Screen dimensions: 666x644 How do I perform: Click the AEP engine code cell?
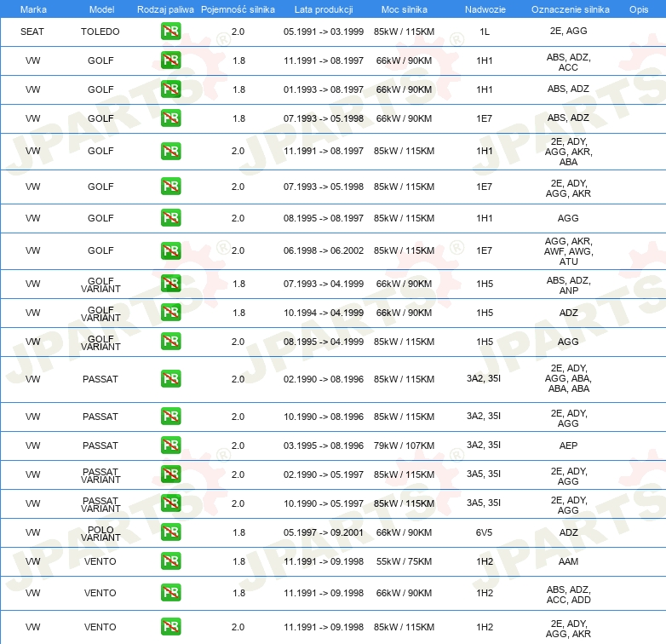pyautogui.click(x=568, y=446)
